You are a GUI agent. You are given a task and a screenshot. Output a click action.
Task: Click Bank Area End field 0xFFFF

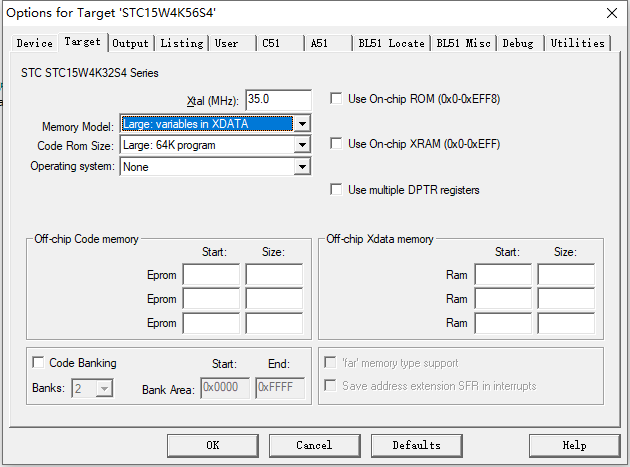pos(280,387)
